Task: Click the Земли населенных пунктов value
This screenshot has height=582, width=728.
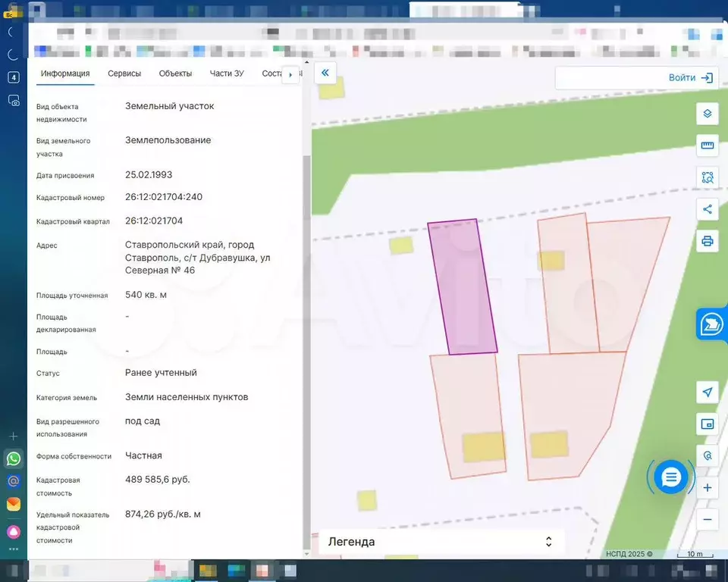Action: [x=187, y=397]
